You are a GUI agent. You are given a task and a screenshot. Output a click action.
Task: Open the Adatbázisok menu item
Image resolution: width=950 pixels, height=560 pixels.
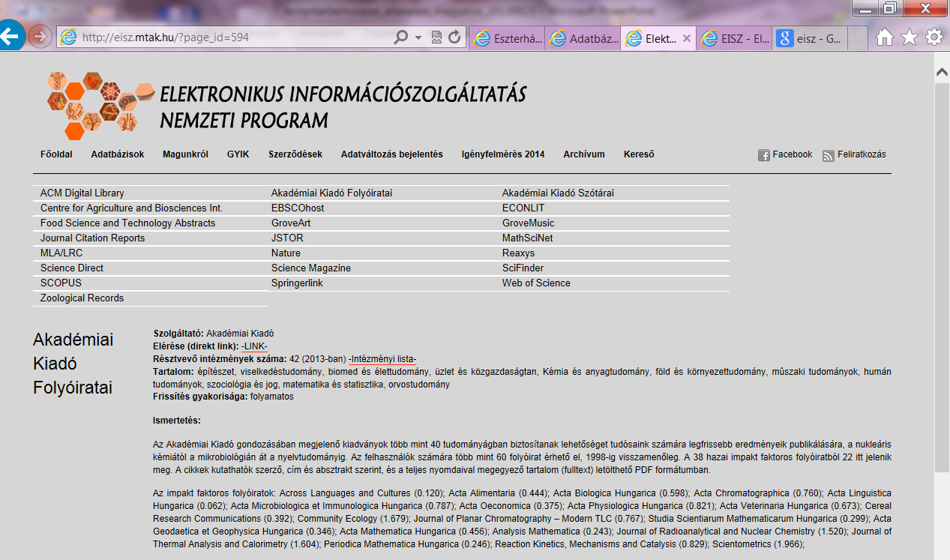118,154
